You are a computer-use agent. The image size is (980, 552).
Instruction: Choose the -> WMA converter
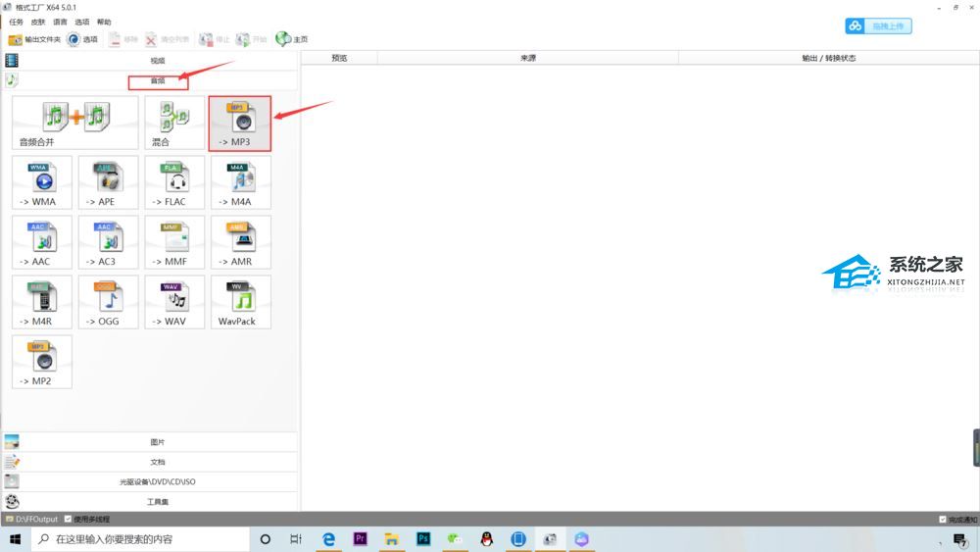pyautogui.click(x=42, y=182)
